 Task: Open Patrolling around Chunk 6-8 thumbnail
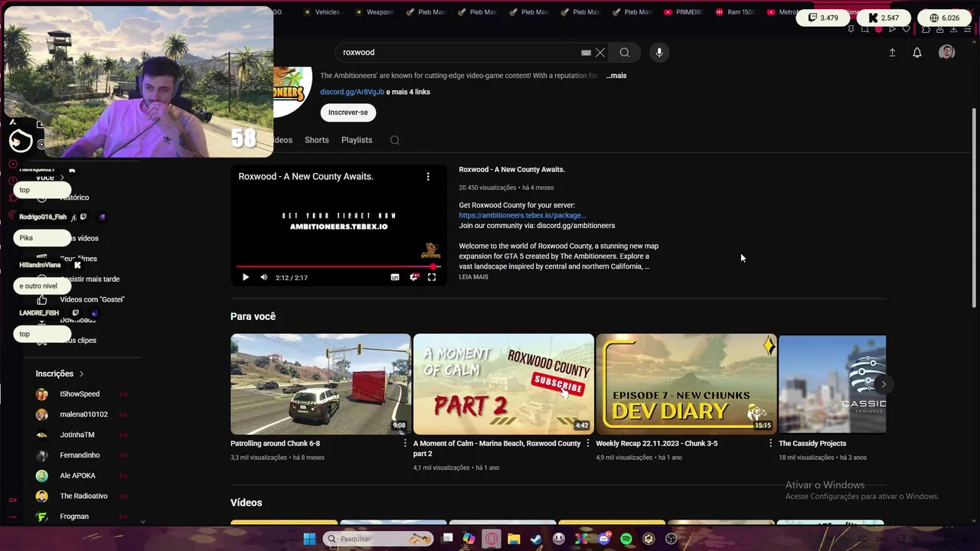point(321,384)
